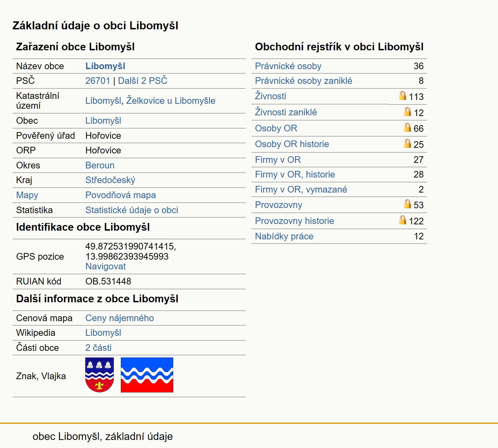498x448 pixels.
Task: Open Ceny nájemného link
Action: point(119,318)
